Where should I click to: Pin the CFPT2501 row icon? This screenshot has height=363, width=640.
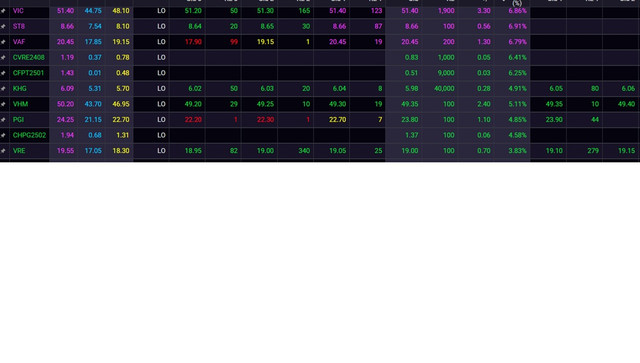click(3, 73)
